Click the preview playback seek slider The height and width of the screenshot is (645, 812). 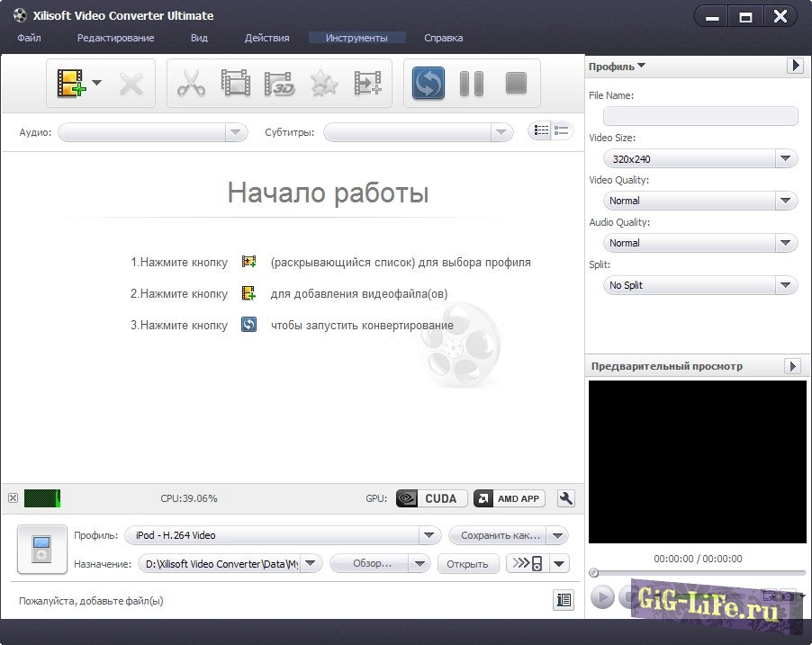698,573
